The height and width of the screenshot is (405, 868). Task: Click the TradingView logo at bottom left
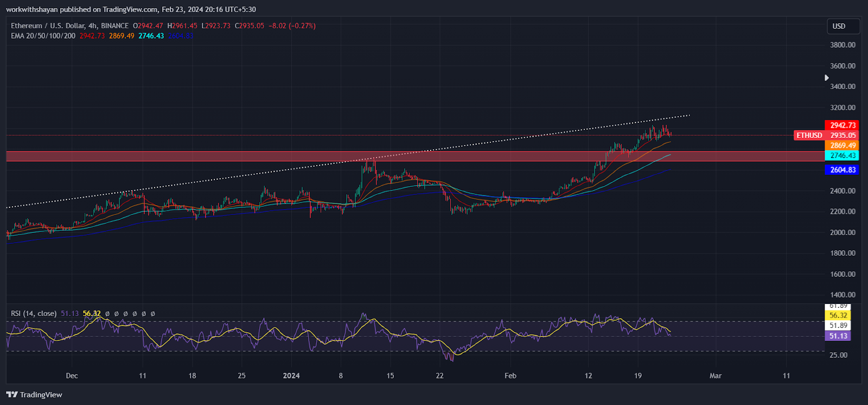point(34,395)
